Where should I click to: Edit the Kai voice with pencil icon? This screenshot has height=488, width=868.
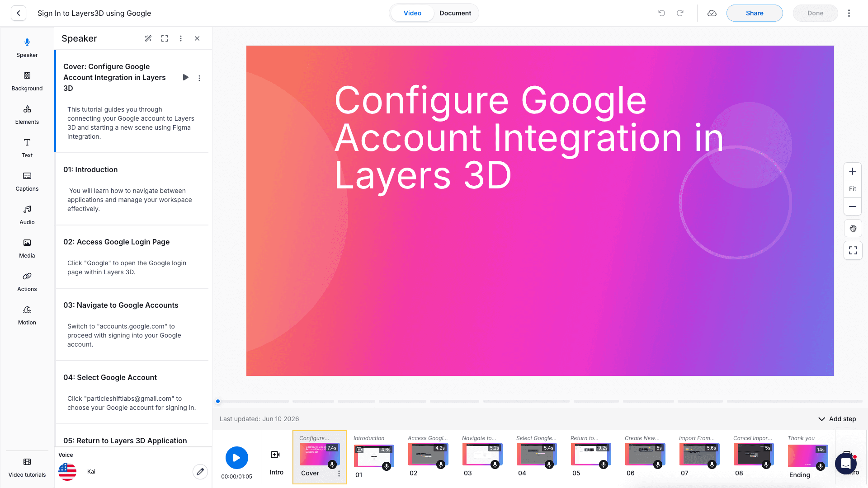tap(200, 472)
